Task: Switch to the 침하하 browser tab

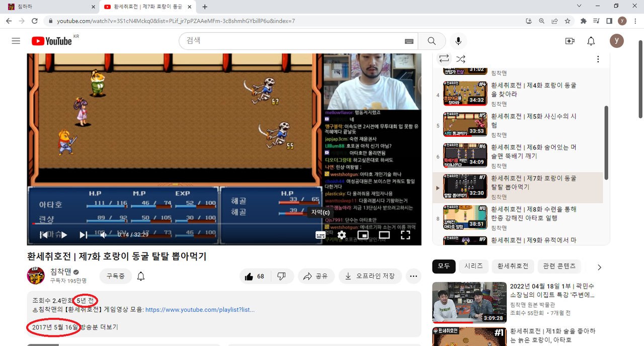Action: pyautogui.click(x=48, y=7)
